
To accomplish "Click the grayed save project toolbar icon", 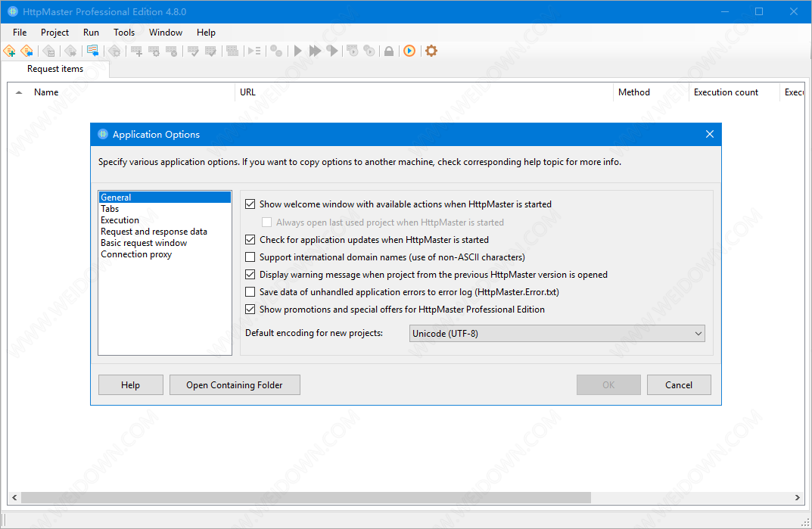I will [49, 51].
